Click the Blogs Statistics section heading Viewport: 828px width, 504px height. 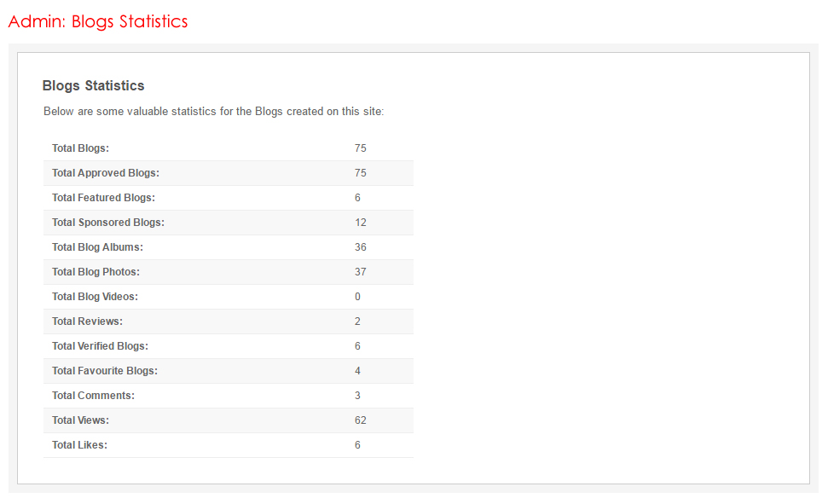click(x=93, y=86)
